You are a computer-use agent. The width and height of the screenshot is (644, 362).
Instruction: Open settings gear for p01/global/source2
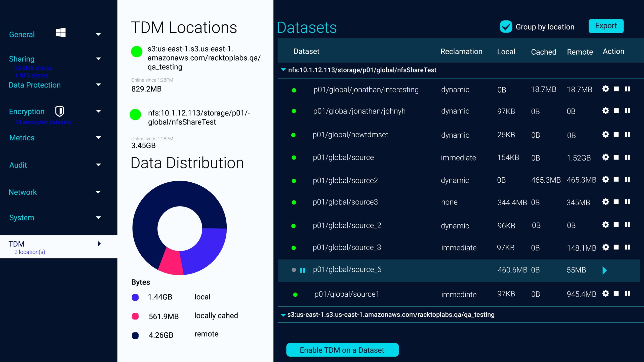click(606, 179)
